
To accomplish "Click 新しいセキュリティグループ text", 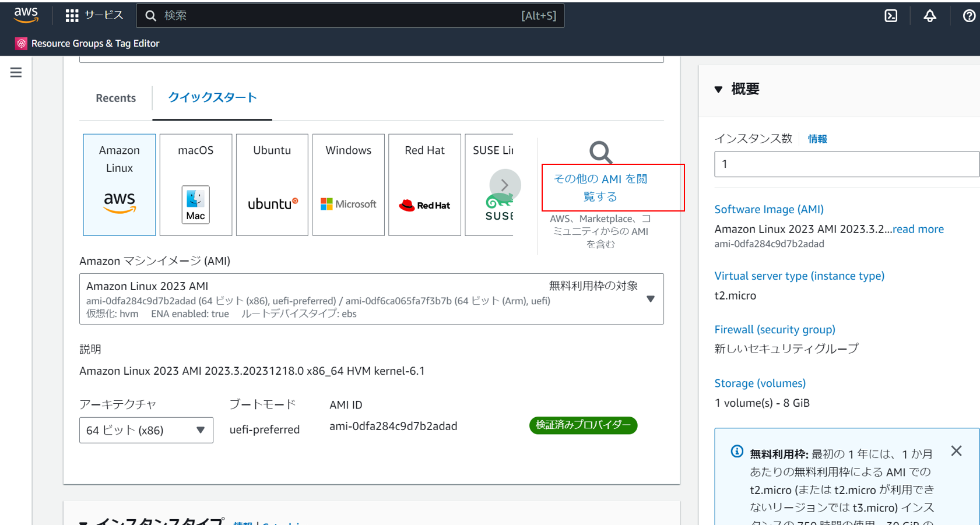I will 786,348.
